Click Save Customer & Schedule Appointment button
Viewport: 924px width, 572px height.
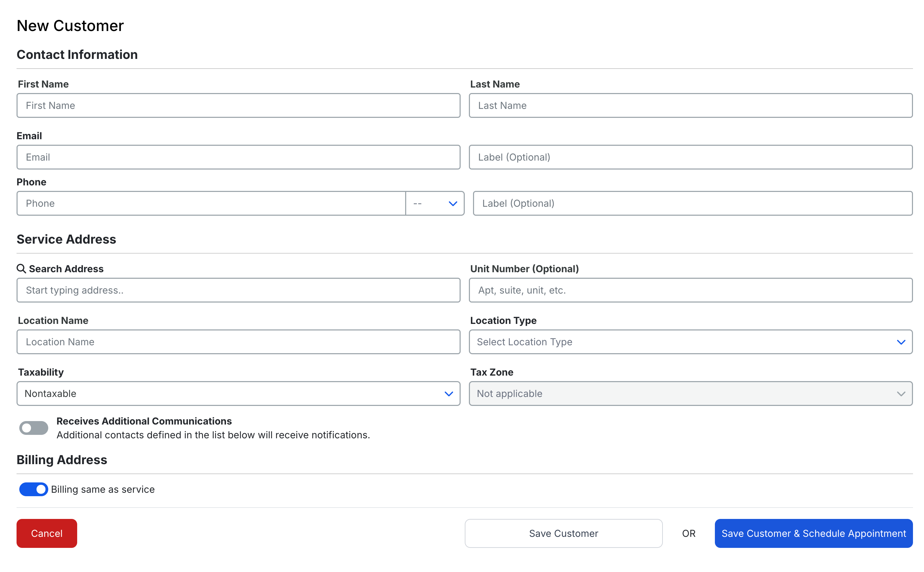click(813, 533)
